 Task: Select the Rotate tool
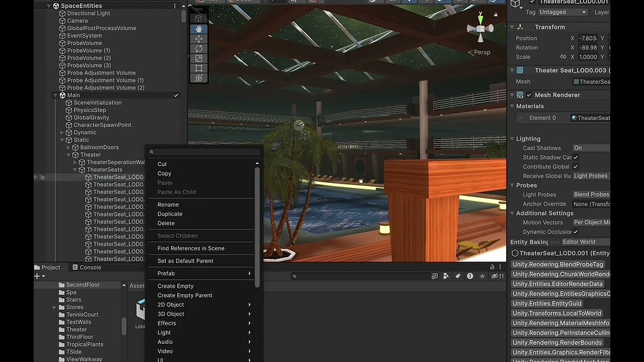click(197, 48)
